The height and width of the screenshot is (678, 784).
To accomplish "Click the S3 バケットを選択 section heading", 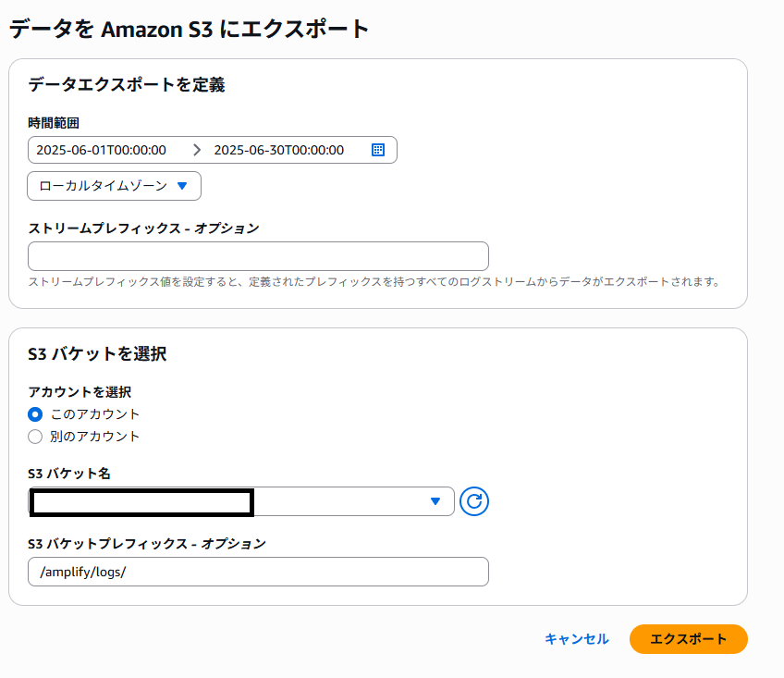I will [97, 353].
